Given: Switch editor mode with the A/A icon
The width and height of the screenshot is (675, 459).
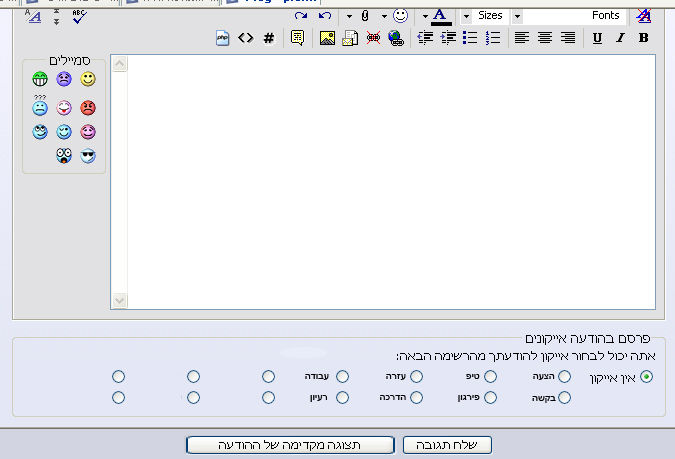Looking at the screenshot, I should (x=33, y=16).
